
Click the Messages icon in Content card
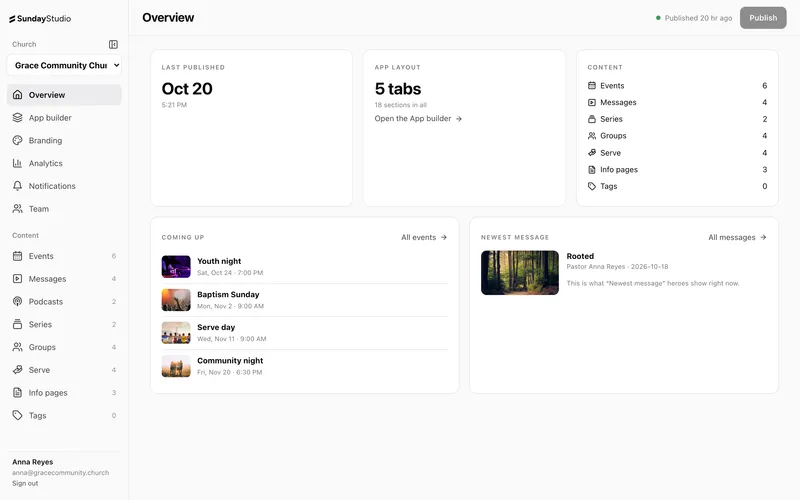pyautogui.click(x=592, y=103)
